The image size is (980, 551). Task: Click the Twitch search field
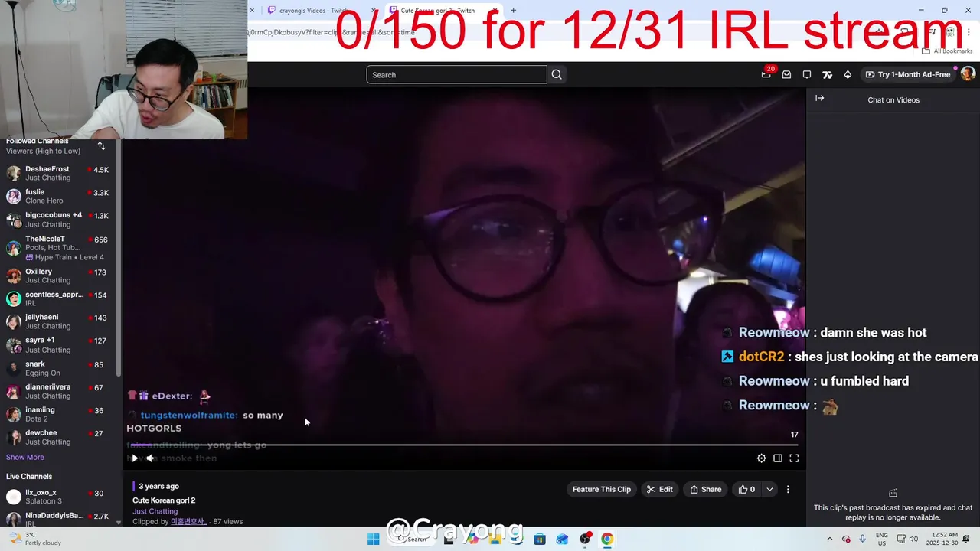(456, 74)
